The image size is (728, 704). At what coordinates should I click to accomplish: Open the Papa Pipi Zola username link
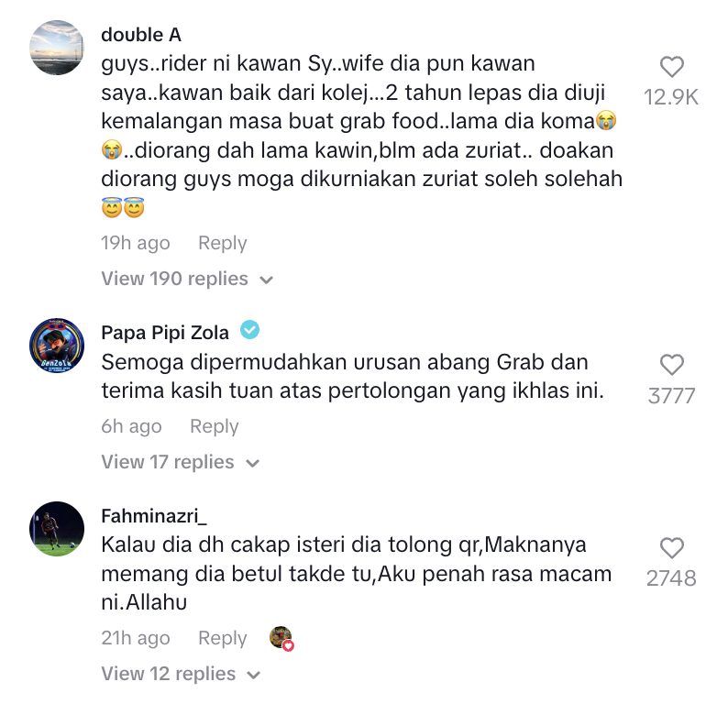click(165, 333)
